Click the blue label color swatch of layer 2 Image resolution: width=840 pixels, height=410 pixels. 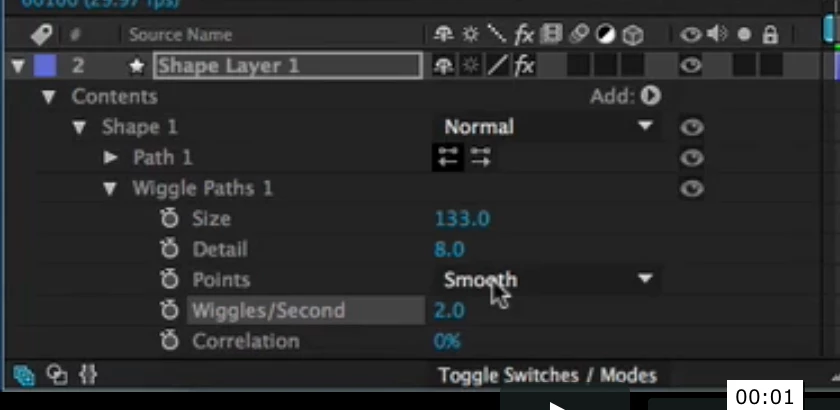click(45, 66)
